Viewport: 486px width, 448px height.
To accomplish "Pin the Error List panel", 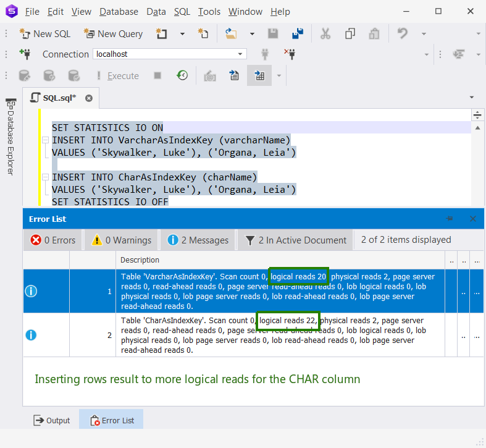I will [450, 219].
